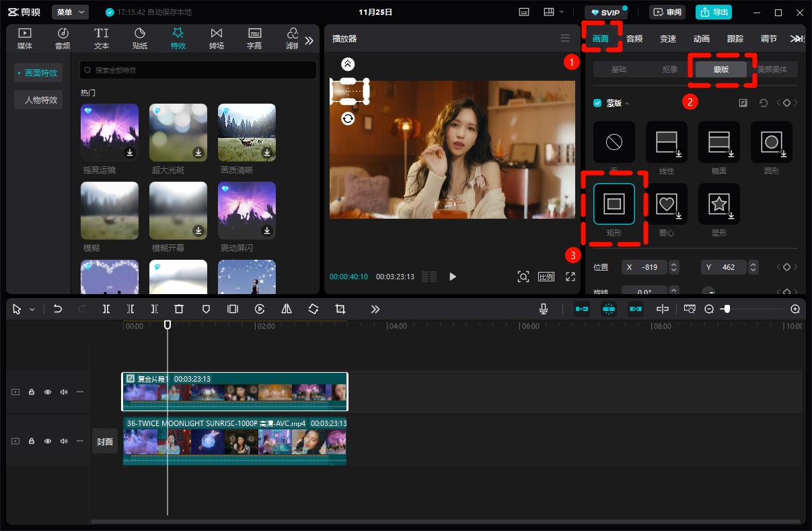Uncheck the 蒙版 mask checkbox
Viewport: 812px width, 531px height.
tap(597, 103)
